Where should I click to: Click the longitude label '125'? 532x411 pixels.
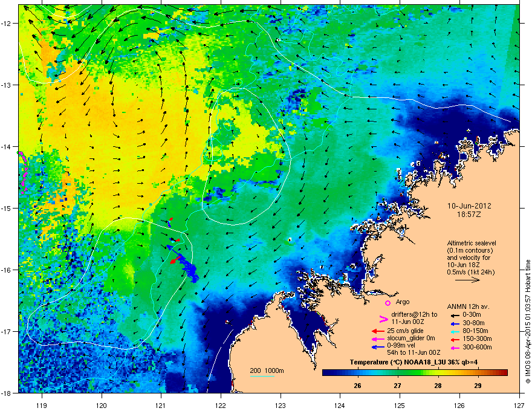400,405
